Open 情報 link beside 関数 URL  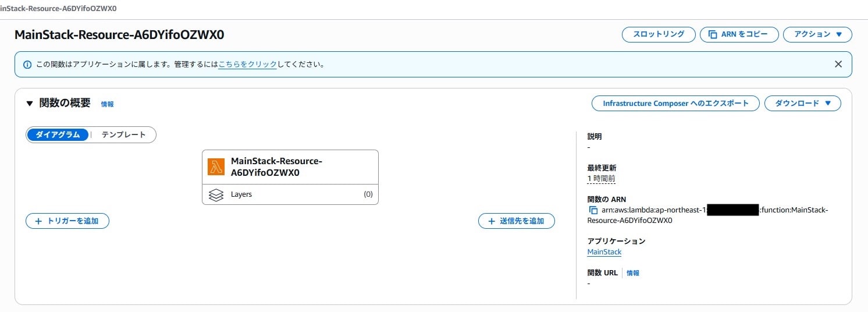click(x=633, y=273)
